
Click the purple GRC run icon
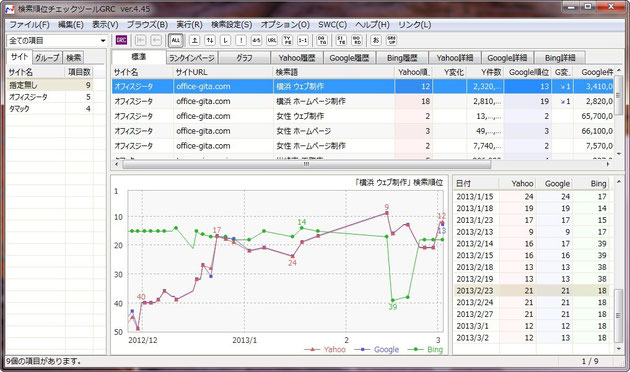pyautogui.click(x=121, y=40)
